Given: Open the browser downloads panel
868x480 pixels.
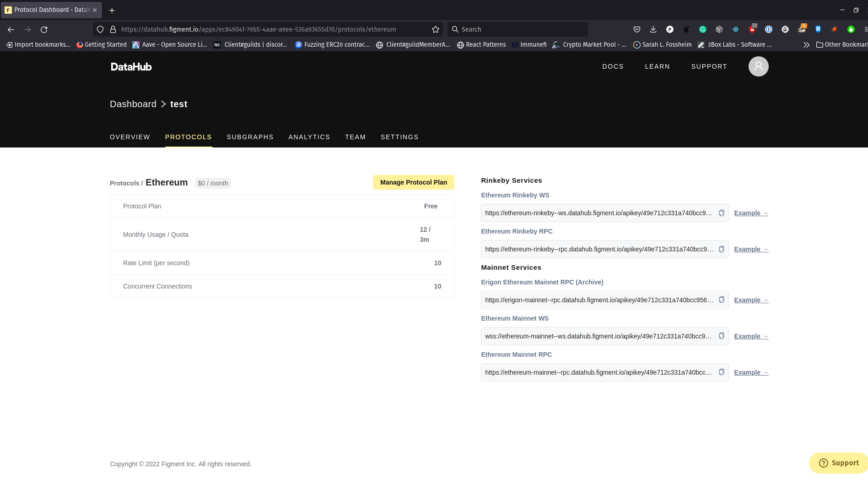Looking at the screenshot, I should coord(653,29).
